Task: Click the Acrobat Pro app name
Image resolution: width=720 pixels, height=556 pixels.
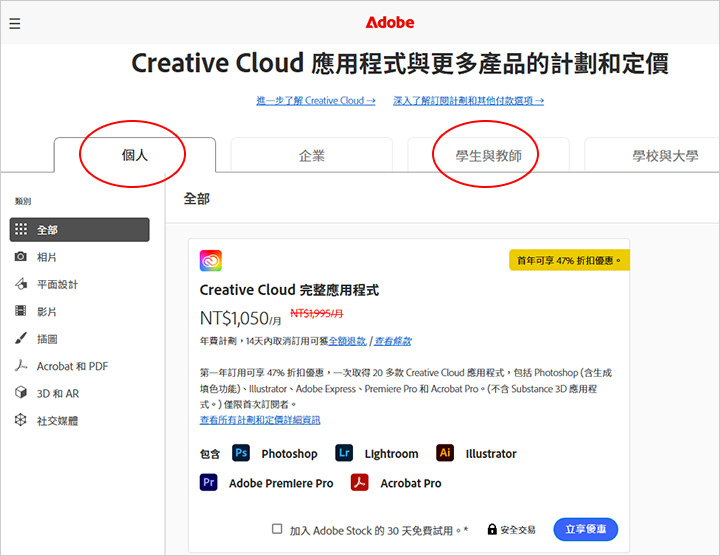Action: [x=411, y=483]
